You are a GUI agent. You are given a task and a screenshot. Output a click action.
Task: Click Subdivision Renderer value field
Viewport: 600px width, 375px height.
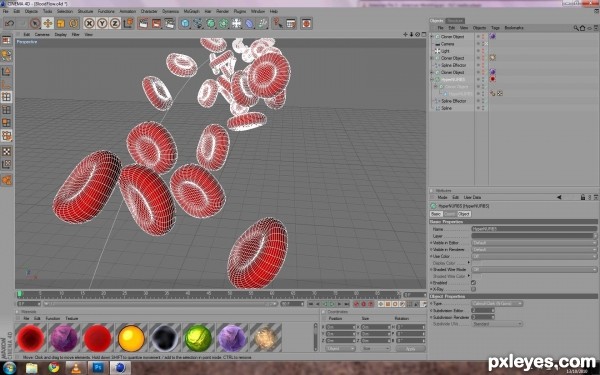click(483, 317)
